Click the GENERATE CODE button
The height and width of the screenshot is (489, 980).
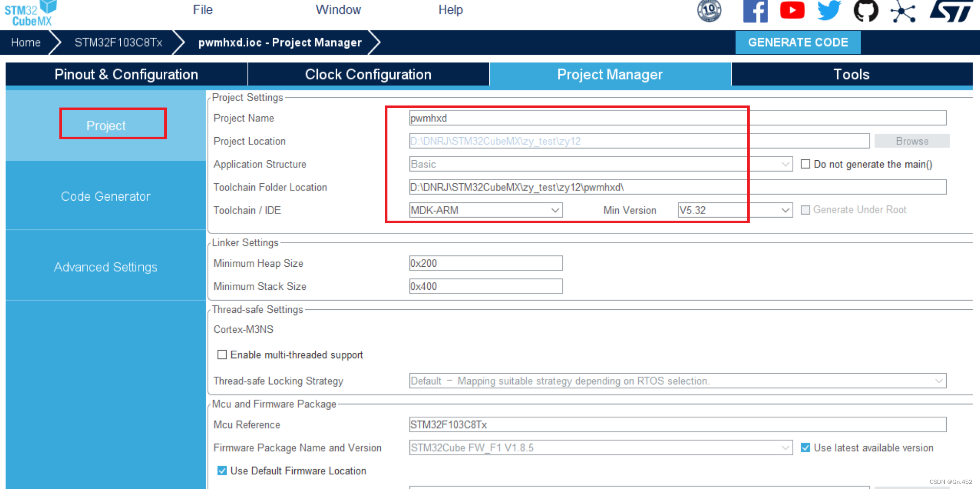tap(798, 42)
